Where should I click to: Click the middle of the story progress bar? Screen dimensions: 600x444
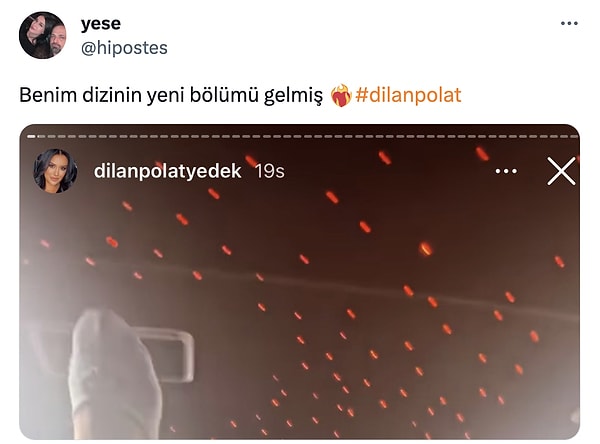(x=303, y=136)
